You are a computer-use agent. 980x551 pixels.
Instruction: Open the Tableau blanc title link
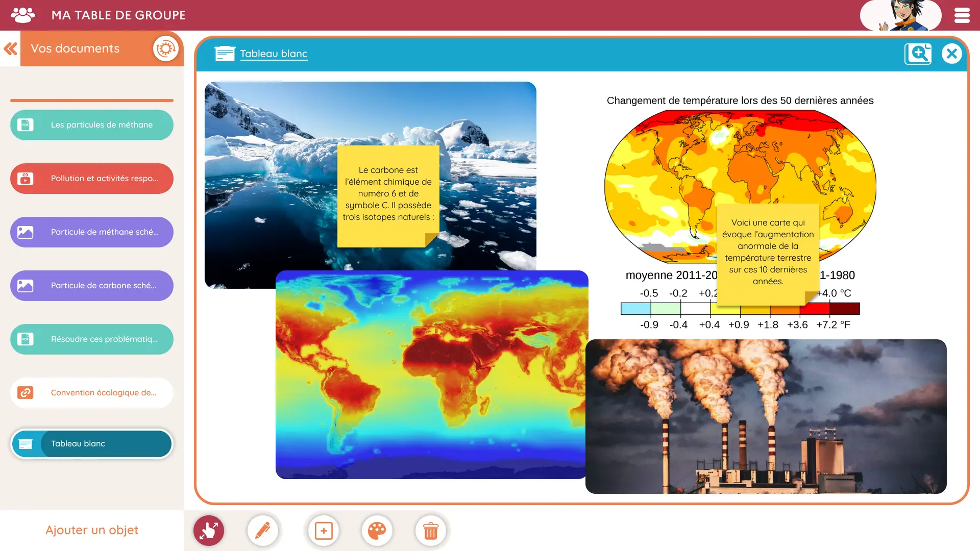pos(274,54)
